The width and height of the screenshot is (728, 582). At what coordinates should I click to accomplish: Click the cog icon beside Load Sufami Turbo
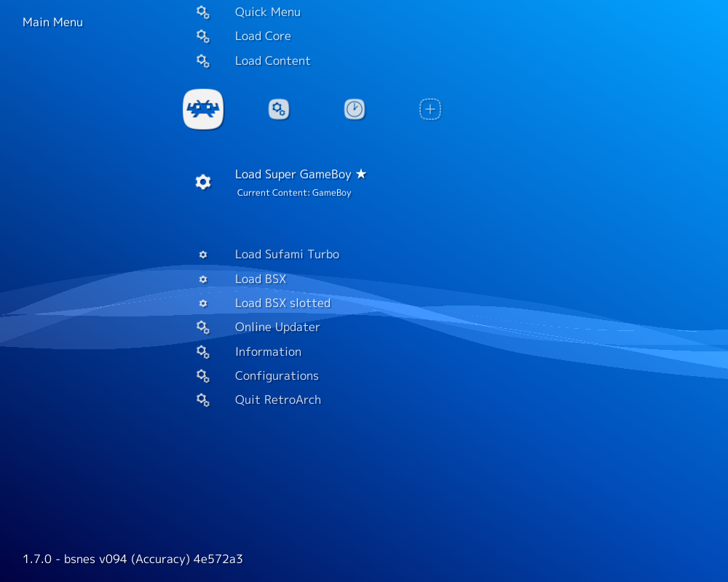click(x=203, y=255)
